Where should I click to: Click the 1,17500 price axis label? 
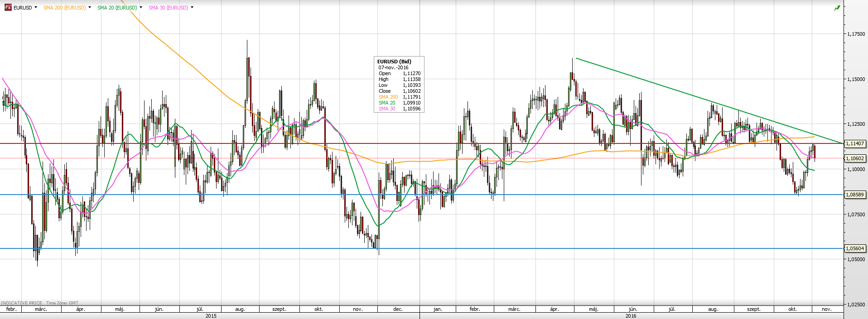(856, 34)
